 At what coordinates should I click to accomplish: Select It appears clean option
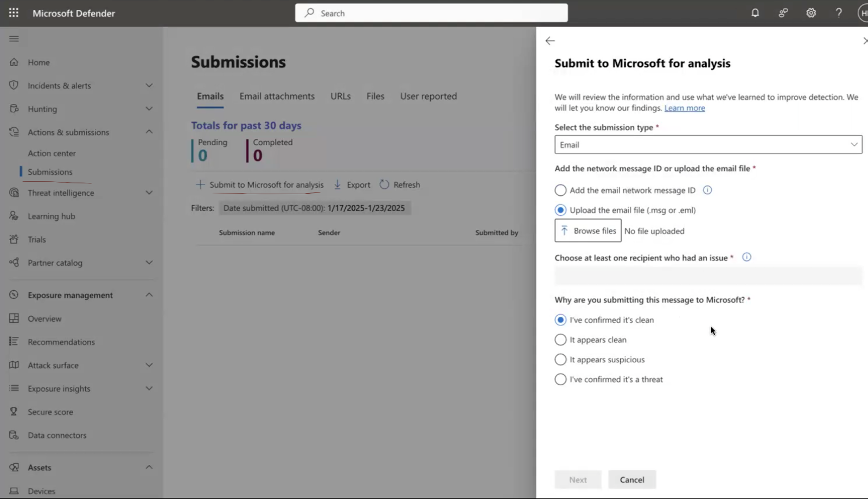(x=560, y=340)
